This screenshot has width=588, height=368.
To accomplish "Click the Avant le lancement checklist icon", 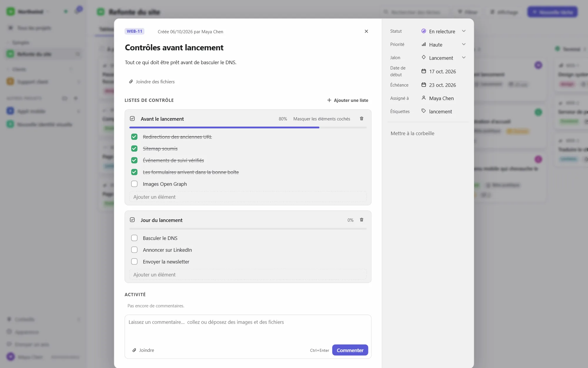I will tap(132, 119).
